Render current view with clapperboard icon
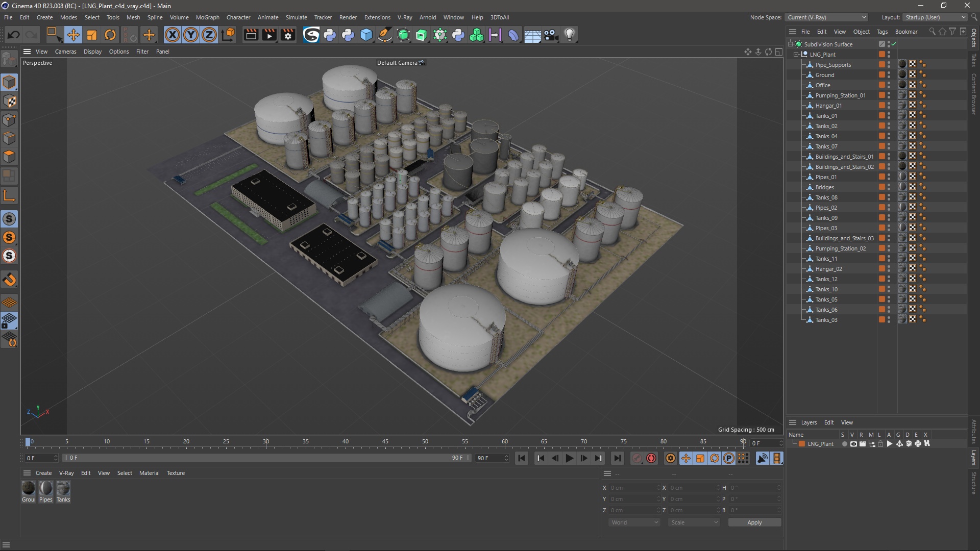Image resolution: width=980 pixels, height=551 pixels. point(251,35)
